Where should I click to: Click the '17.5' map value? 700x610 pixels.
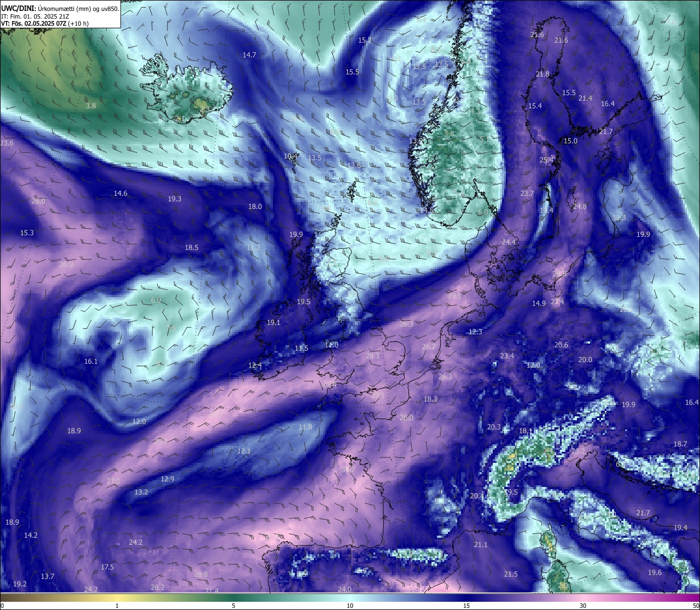point(107,567)
